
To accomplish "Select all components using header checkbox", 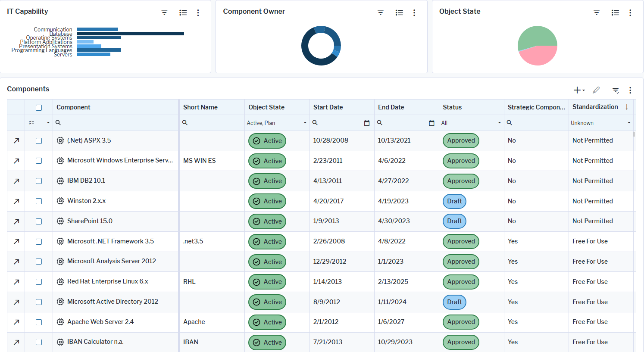I will 39,107.
